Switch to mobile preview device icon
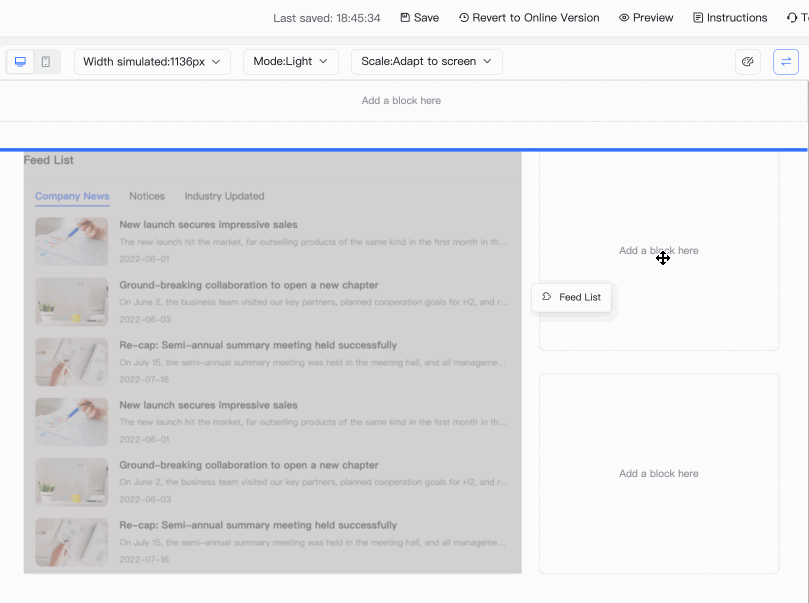 (x=46, y=62)
